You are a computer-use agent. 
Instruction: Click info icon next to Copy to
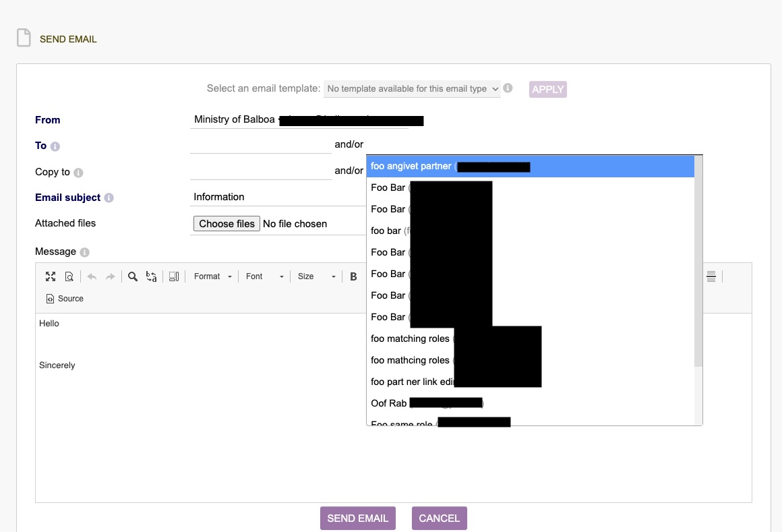[78, 173]
